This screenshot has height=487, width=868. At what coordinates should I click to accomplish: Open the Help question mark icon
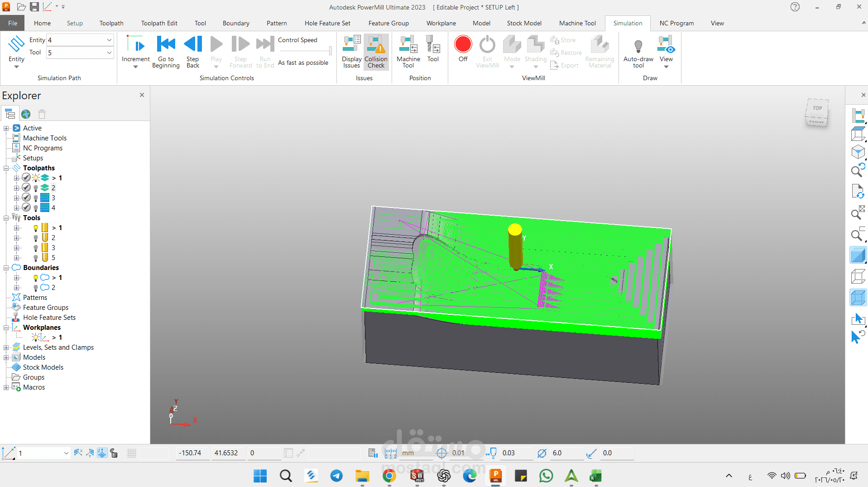(x=795, y=7)
